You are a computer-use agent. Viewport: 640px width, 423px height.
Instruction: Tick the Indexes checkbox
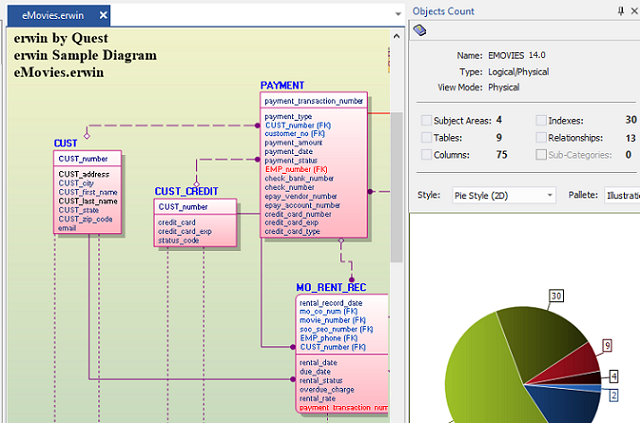pos(541,120)
